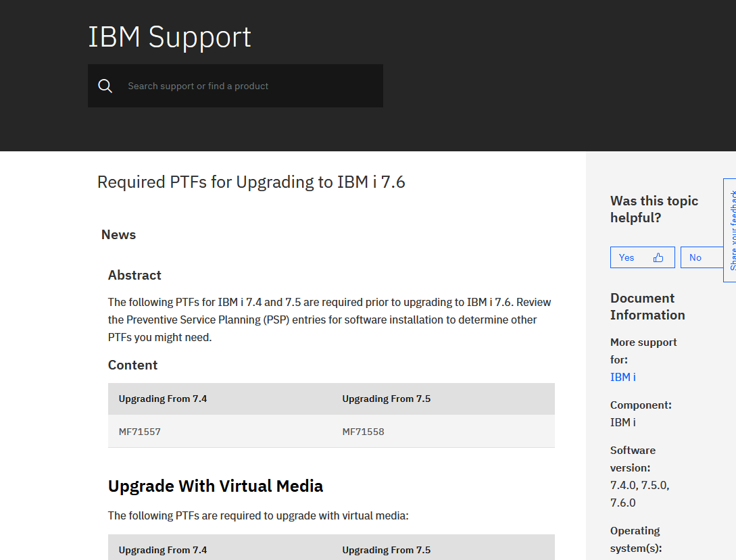The image size is (736, 560).
Task: Click the News heading
Action: pos(118,234)
